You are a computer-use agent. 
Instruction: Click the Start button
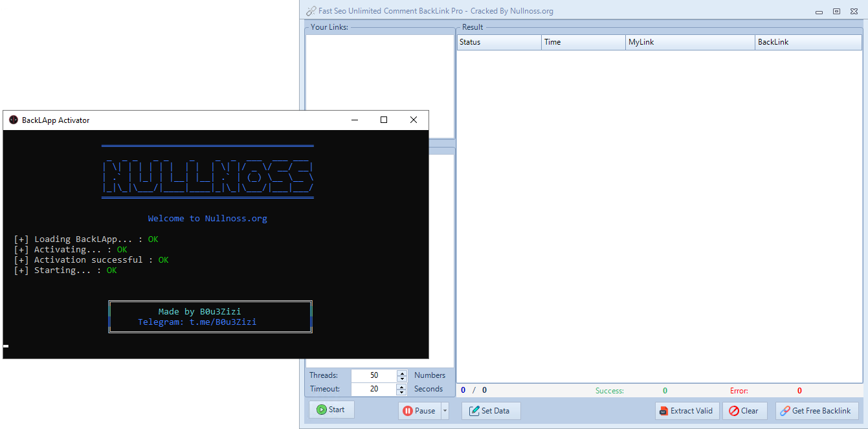(x=331, y=410)
